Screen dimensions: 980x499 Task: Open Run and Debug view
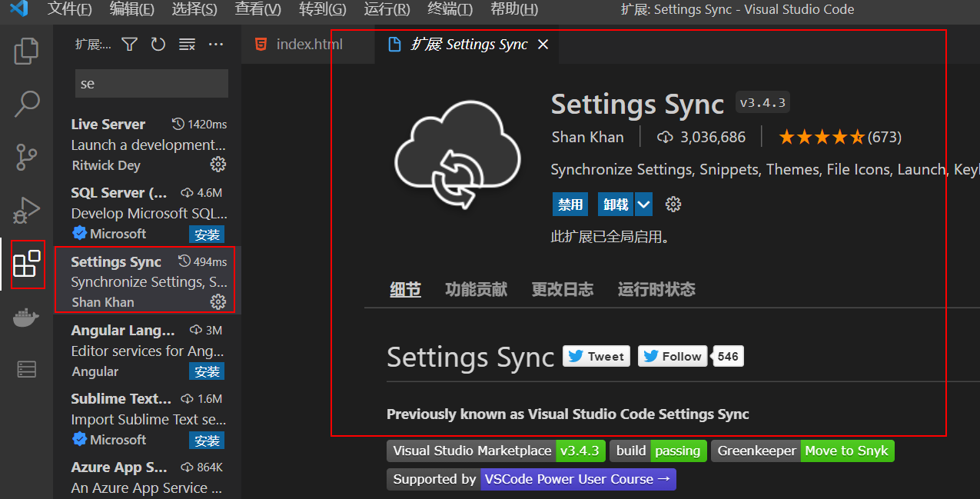26,210
